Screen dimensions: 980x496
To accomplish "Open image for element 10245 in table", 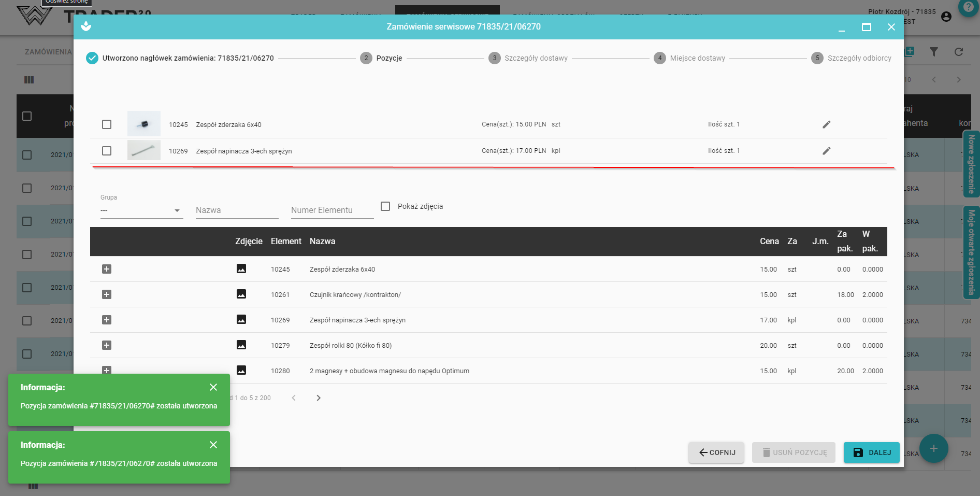I will (241, 269).
